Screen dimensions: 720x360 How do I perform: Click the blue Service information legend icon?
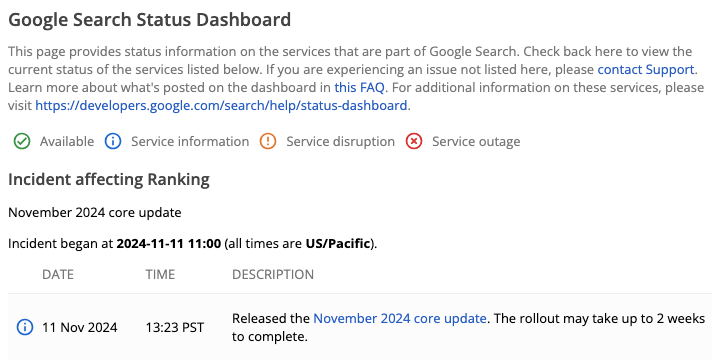pos(113,141)
